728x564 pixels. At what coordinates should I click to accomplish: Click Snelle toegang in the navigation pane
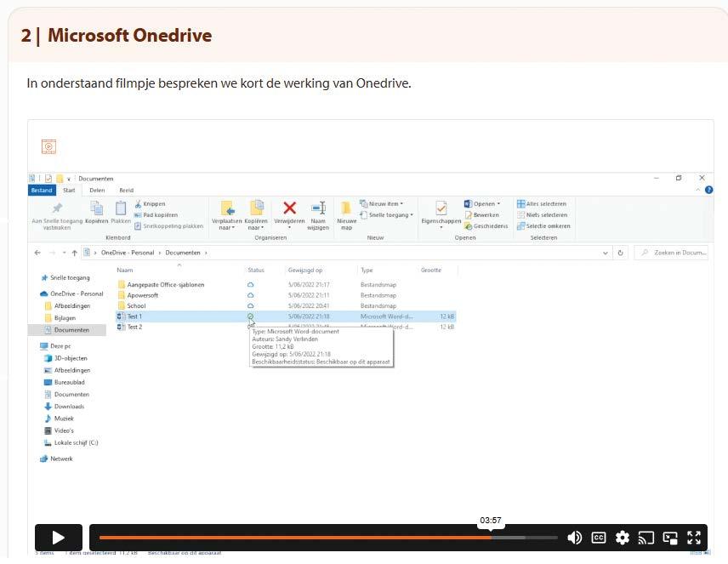coord(65,278)
